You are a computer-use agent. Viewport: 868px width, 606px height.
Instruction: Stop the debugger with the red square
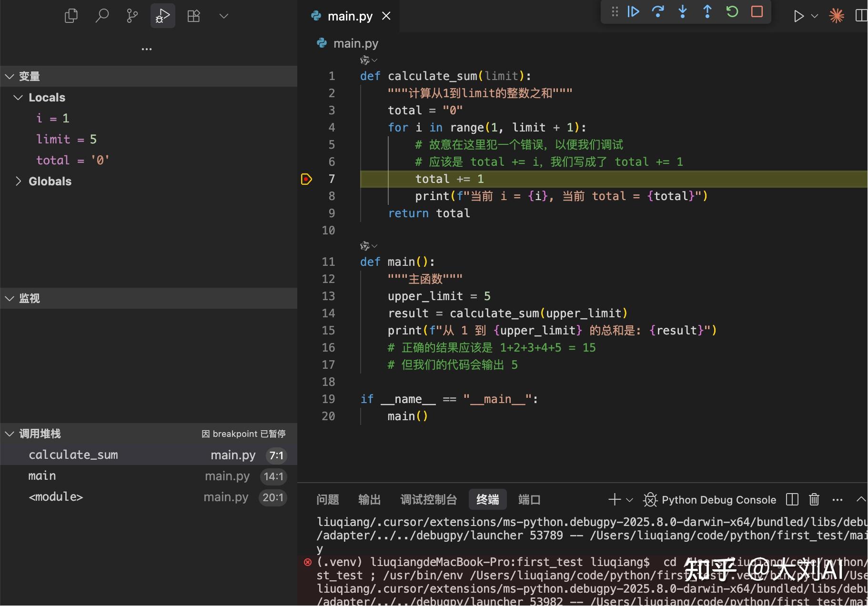[757, 11]
